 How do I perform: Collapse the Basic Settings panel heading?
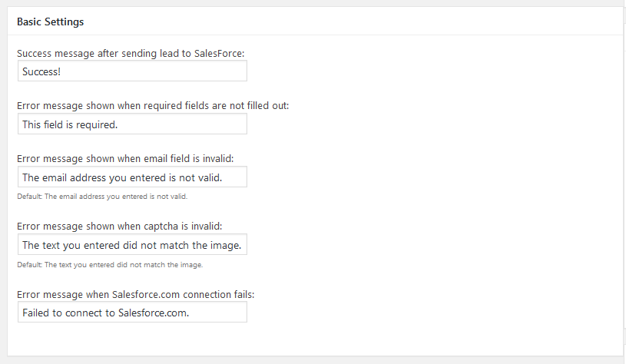coord(50,22)
